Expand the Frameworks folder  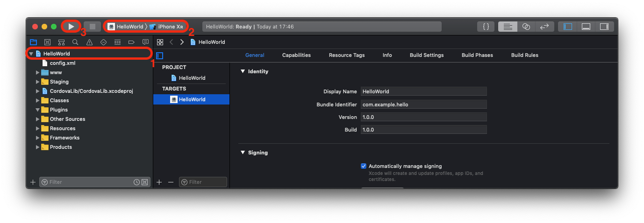pyautogui.click(x=38, y=138)
